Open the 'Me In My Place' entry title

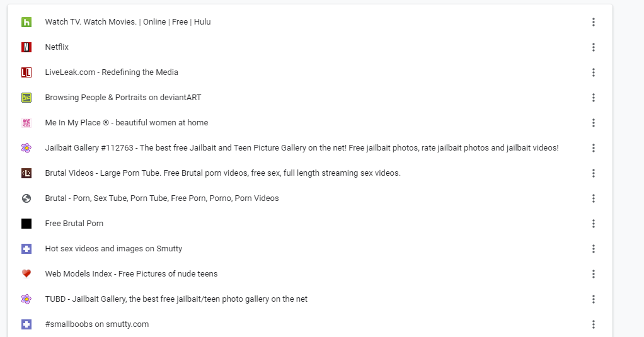(x=126, y=123)
